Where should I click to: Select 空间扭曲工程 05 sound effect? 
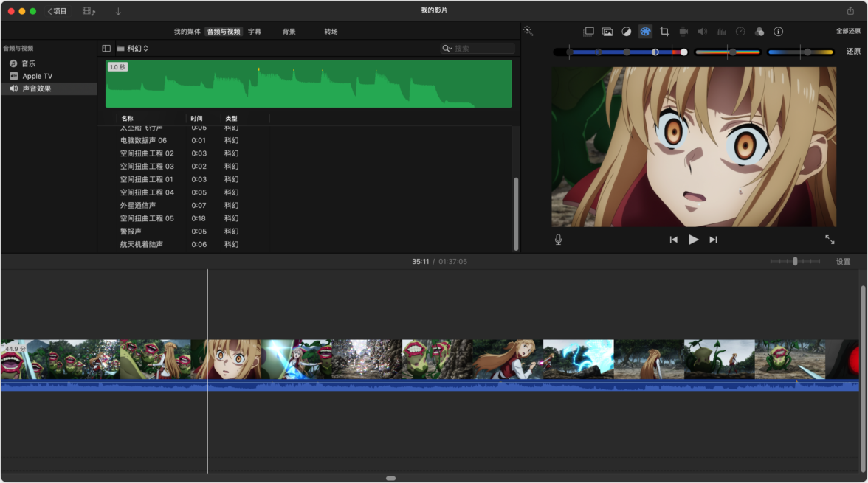click(147, 218)
